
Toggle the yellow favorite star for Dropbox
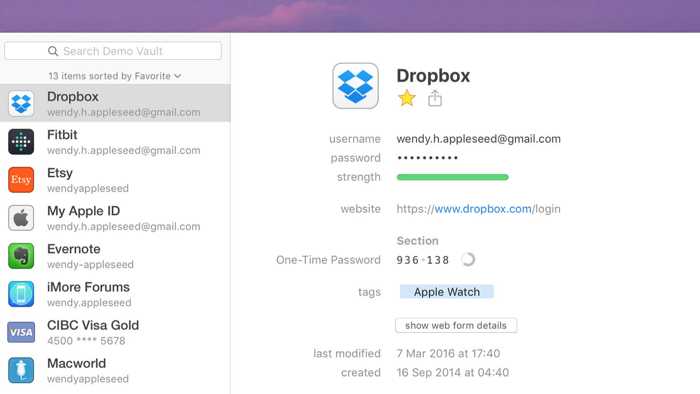point(407,98)
